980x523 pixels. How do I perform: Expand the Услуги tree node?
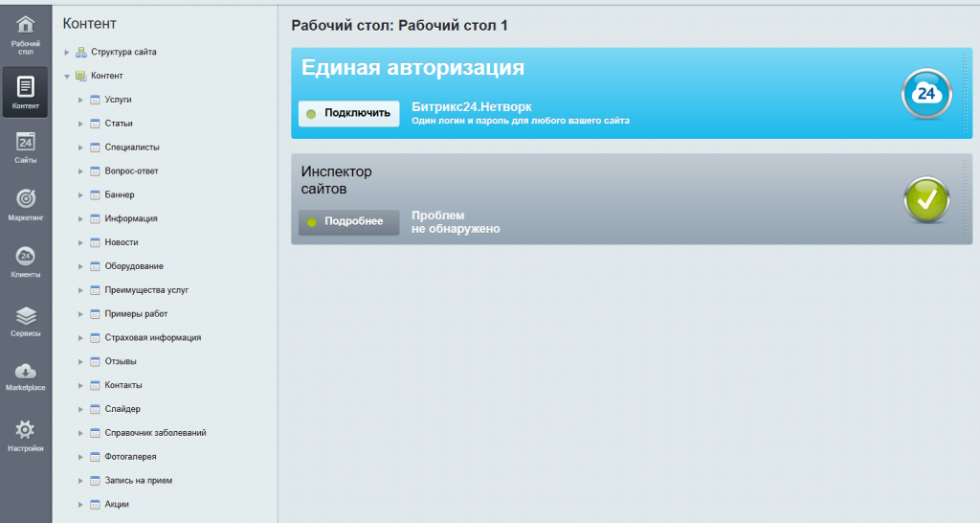80,100
